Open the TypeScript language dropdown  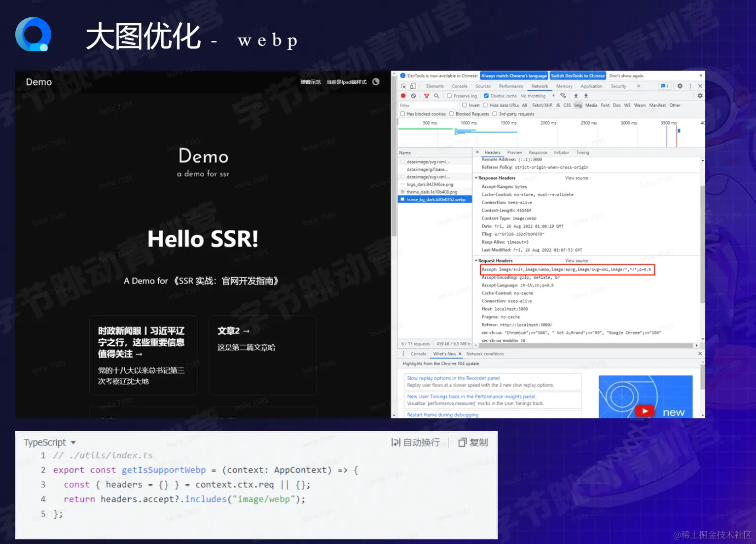point(49,442)
